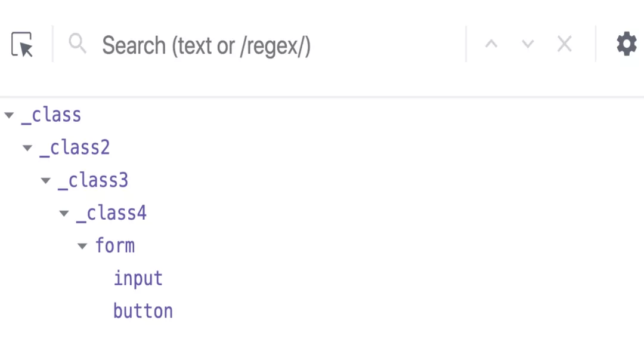Go to next search result arrow

pos(528,44)
